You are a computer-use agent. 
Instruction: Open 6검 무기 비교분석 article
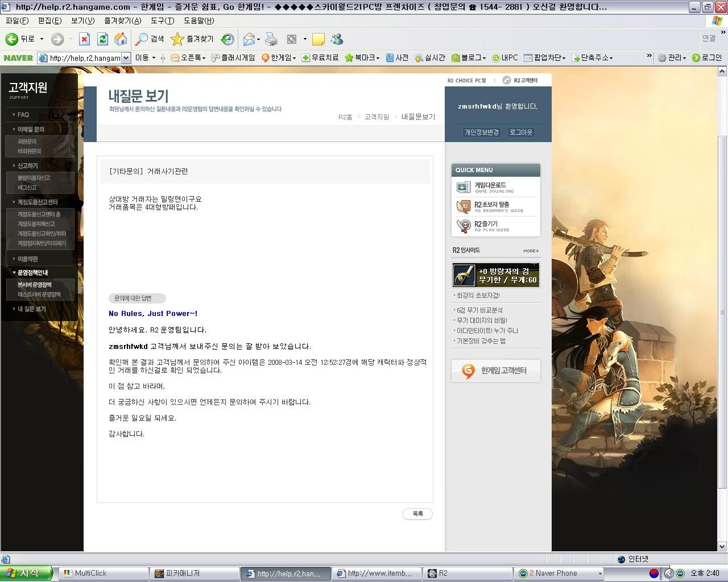tap(479, 310)
